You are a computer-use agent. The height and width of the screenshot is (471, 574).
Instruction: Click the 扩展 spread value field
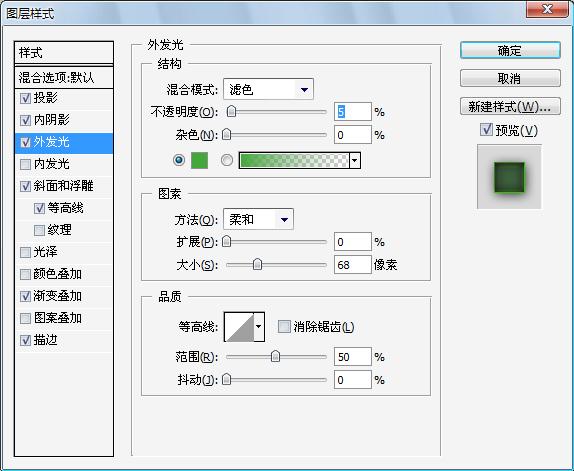pyautogui.click(x=353, y=242)
